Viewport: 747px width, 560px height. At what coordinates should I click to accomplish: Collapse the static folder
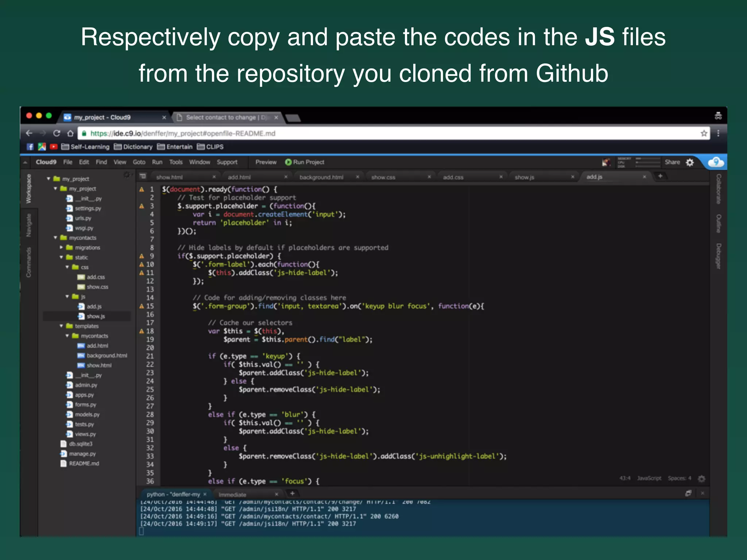61,257
